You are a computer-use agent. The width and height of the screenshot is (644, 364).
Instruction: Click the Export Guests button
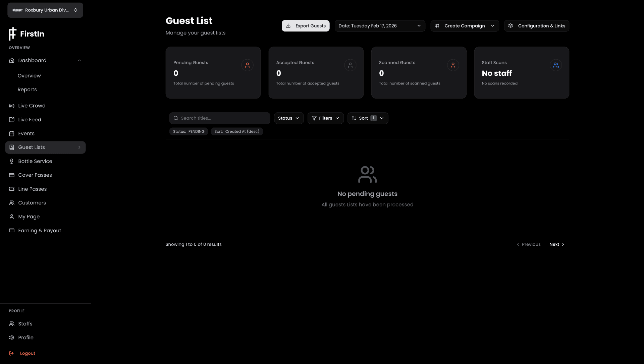coord(305,25)
